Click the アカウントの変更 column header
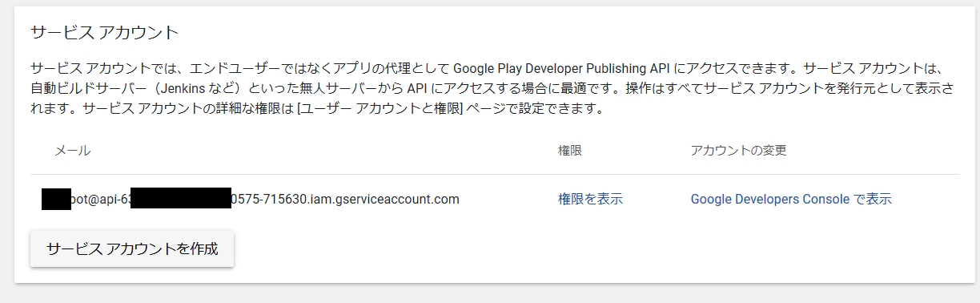 pyautogui.click(x=739, y=151)
